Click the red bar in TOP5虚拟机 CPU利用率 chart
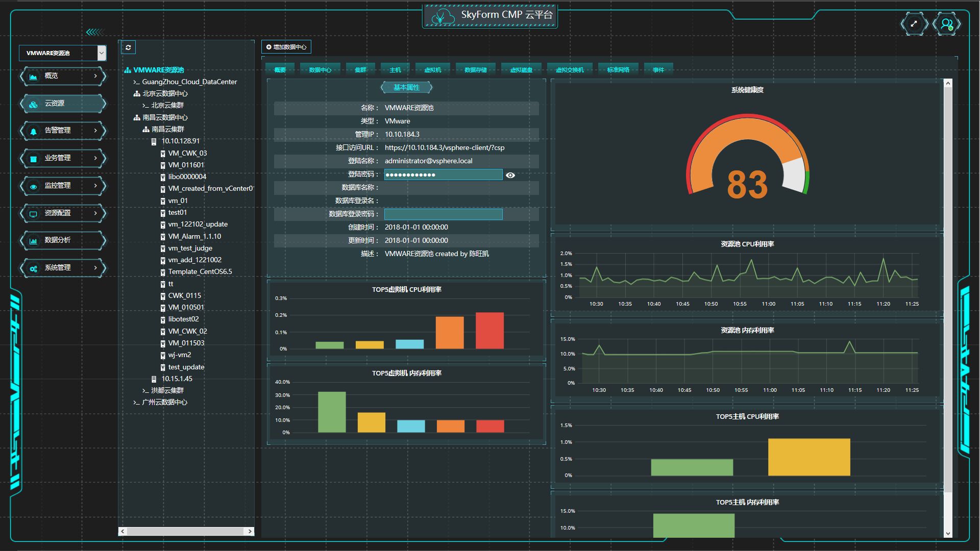 point(489,331)
